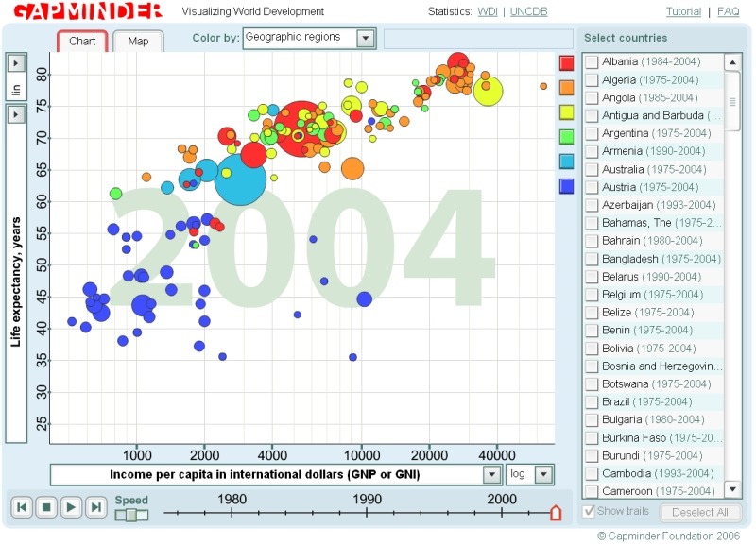Click the light blue region color square
The image size is (756, 545).
(566, 162)
